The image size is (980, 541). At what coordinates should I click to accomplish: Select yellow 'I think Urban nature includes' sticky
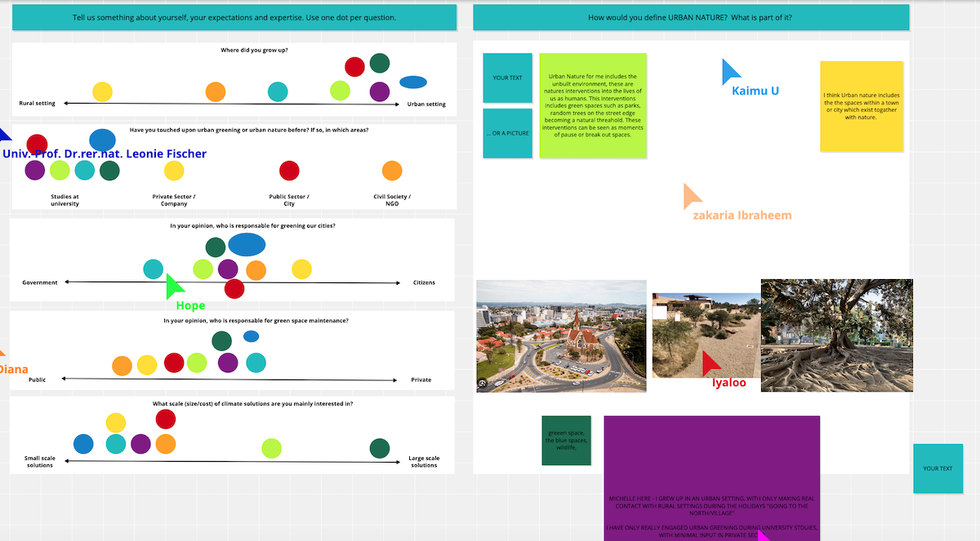click(x=862, y=106)
